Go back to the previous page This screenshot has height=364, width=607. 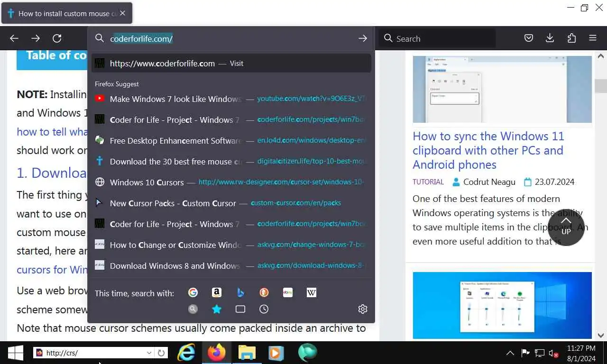click(x=14, y=38)
